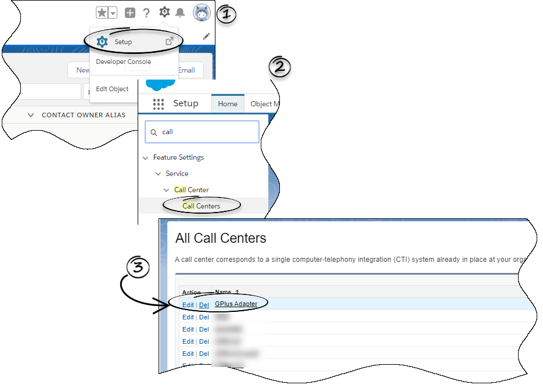The height and width of the screenshot is (392, 543).
Task: Open Salesforce Help via question mark icon
Action: (146, 12)
